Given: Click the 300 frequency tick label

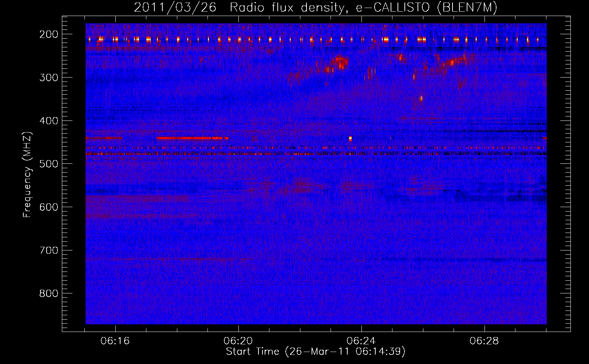Looking at the screenshot, I should [x=49, y=78].
